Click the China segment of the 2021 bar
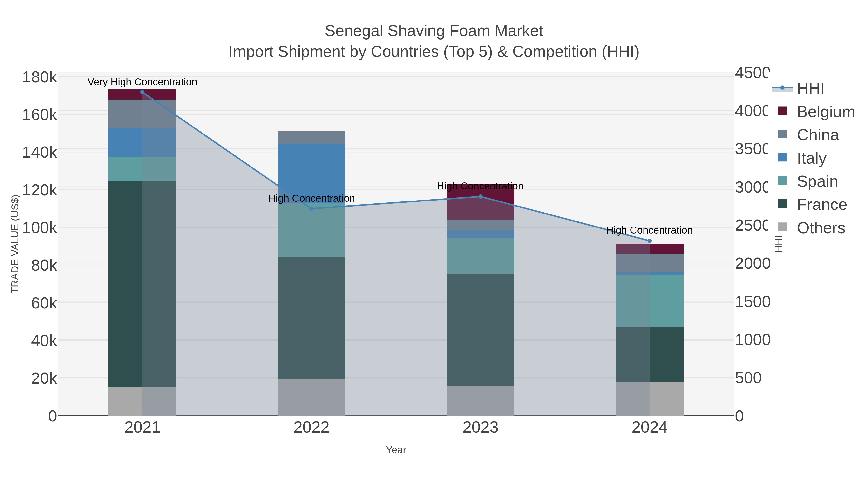Viewport: 868px width, 488px height. pos(142,114)
